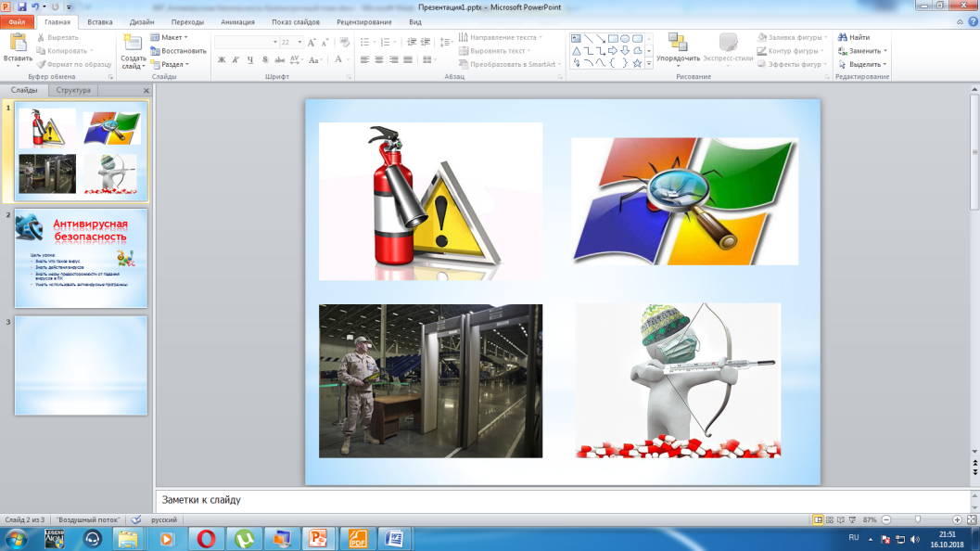
Task: Switch to the Показ слайдов tab
Action: 296,22
